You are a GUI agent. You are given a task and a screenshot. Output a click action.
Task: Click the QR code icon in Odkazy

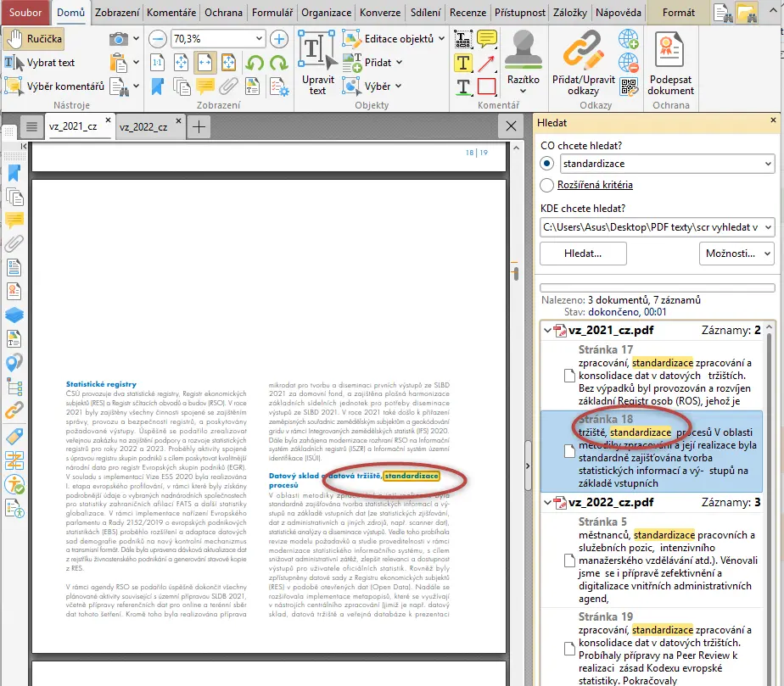click(x=629, y=86)
